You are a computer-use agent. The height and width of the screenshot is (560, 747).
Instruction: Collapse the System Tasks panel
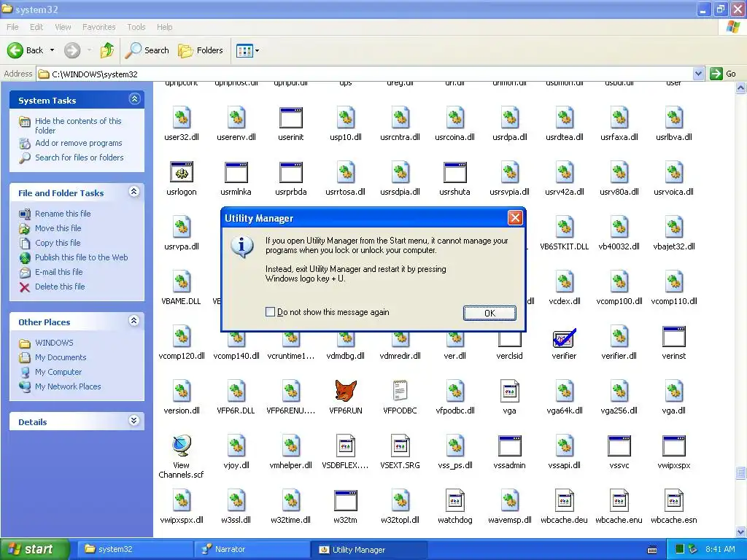coord(134,99)
